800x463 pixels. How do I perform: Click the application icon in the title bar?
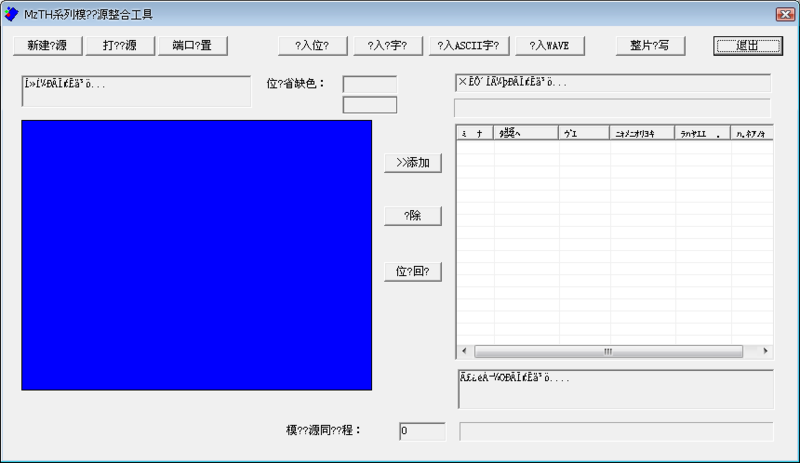(x=11, y=14)
